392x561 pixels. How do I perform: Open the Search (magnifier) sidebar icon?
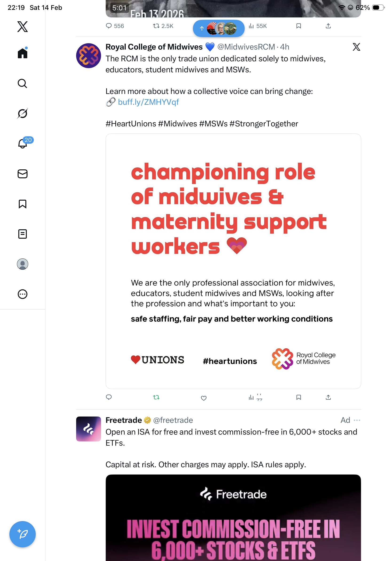tap(22, 84)
